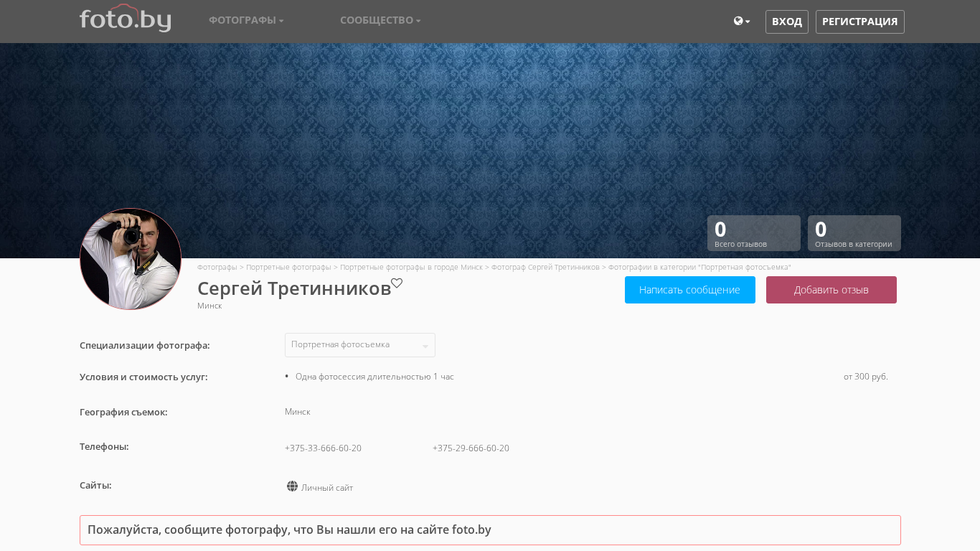Go to Фотографы breadcrumb link
Viewport: 980px width, 551px height.
pos(217,267)
